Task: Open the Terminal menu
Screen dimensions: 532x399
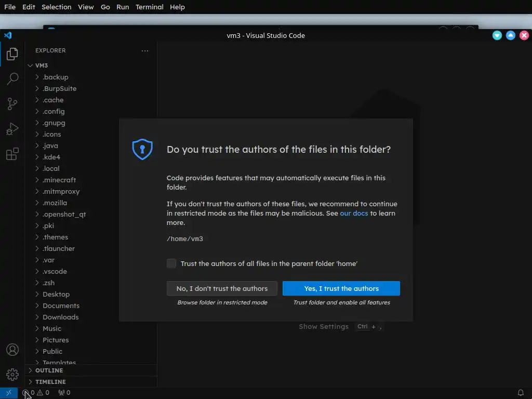Action: (149, 7)
